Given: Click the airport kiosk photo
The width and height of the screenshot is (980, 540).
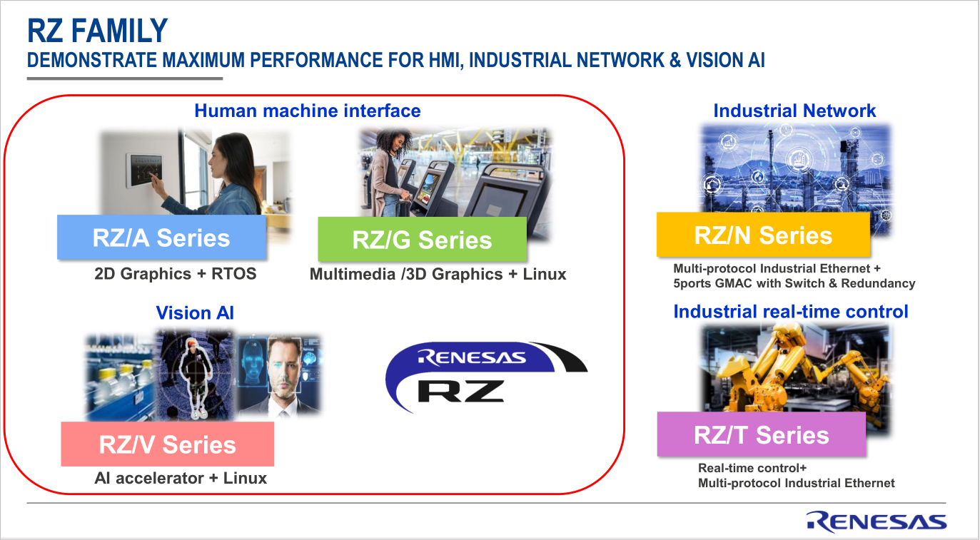Looking at the screenshot, I should pos(455,173).
